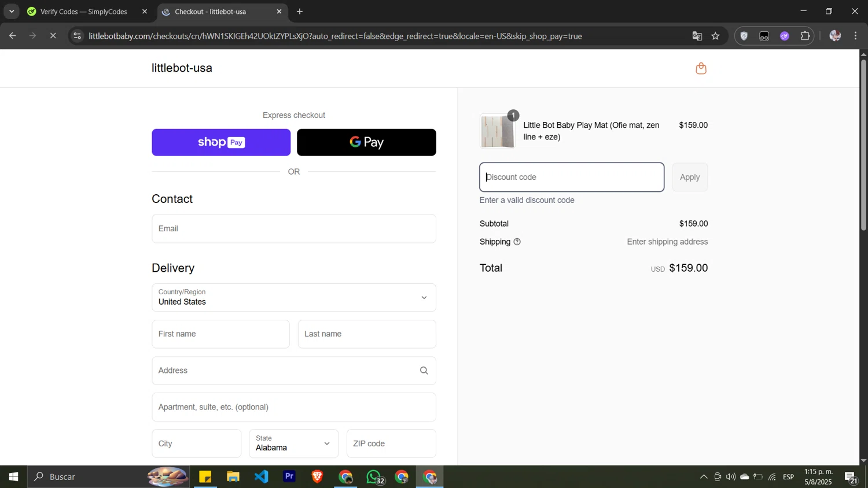Open the tab search dropdown arrow
This screenshot has width=868, height=488.
point(11,12)
